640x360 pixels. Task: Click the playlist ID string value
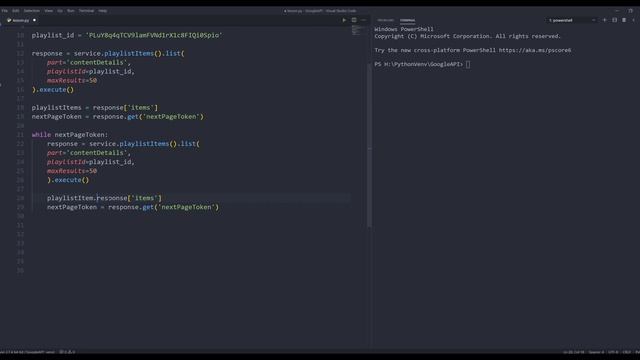[154, 35]
